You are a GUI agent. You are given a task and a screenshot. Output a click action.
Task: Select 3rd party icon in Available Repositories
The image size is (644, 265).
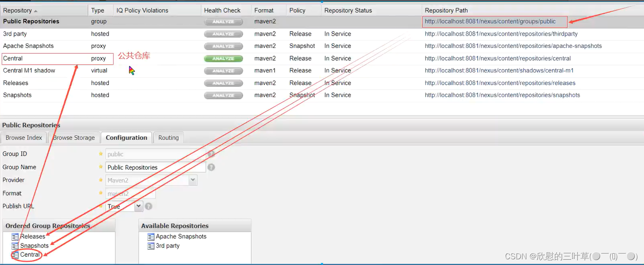click(151, 246)
